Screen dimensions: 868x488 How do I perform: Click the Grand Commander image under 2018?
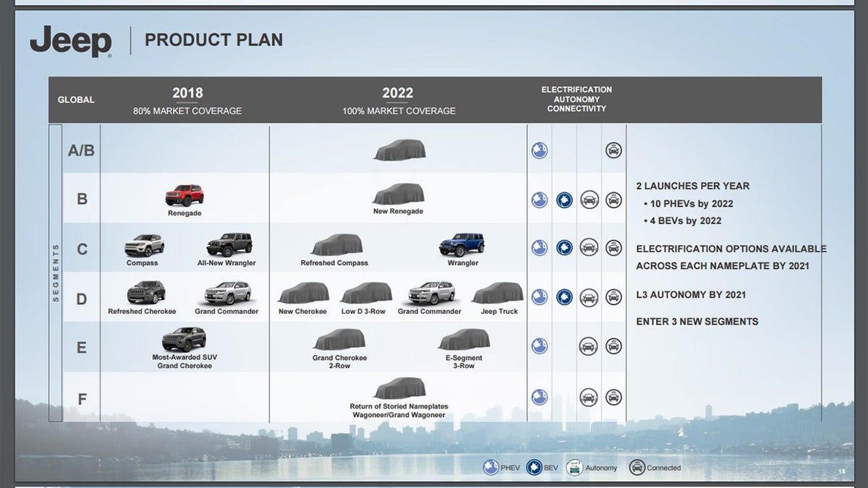[x=227, y=293]
